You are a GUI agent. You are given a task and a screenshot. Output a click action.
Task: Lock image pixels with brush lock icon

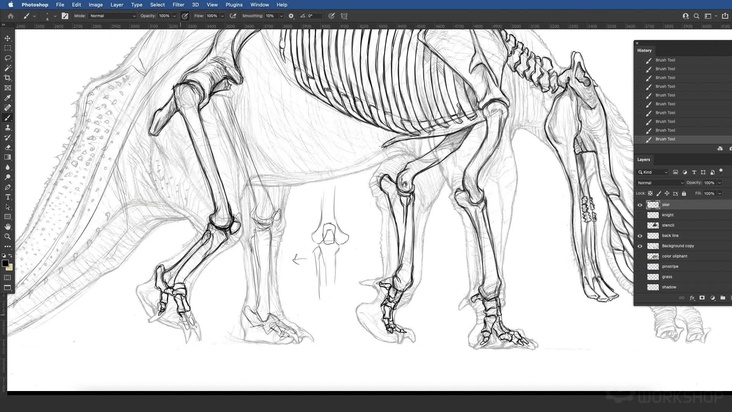click(x=659, y=193)
